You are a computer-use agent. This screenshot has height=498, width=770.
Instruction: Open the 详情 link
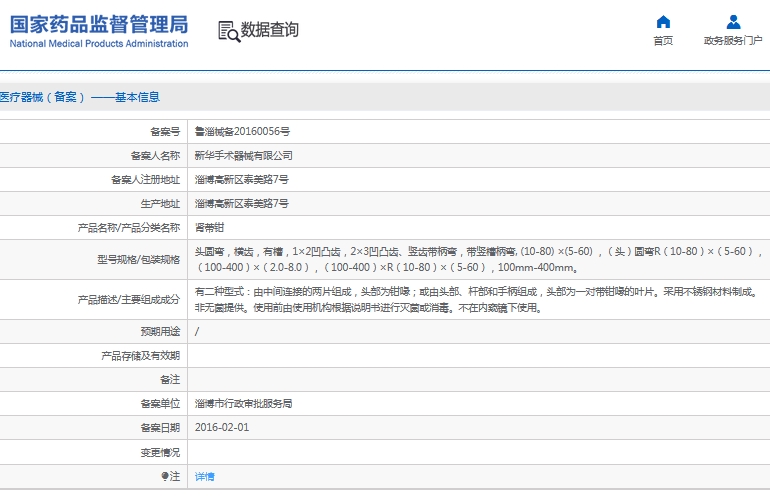(x=204, y=476)
